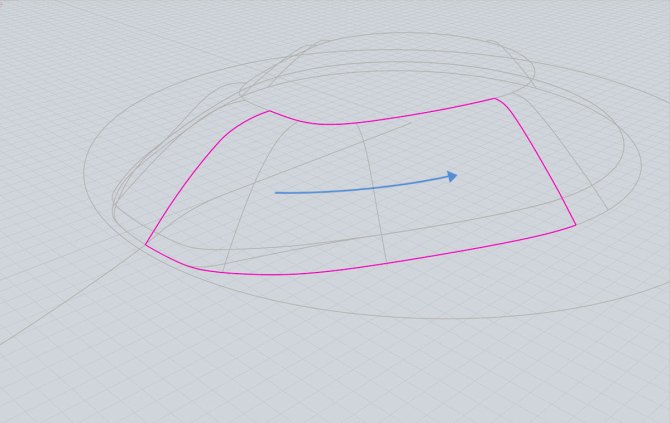
Task: Click empty grid in the top-left corner
Action: (40, 30)
